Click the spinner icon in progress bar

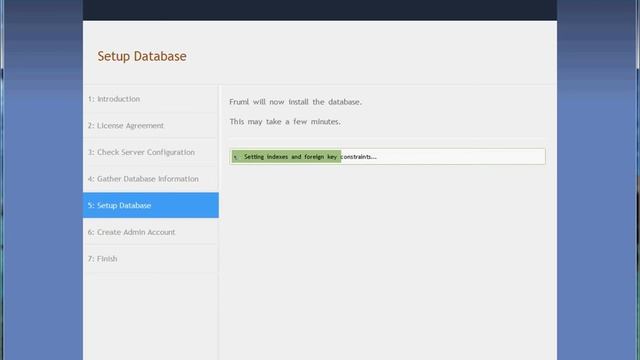(236, 157)
